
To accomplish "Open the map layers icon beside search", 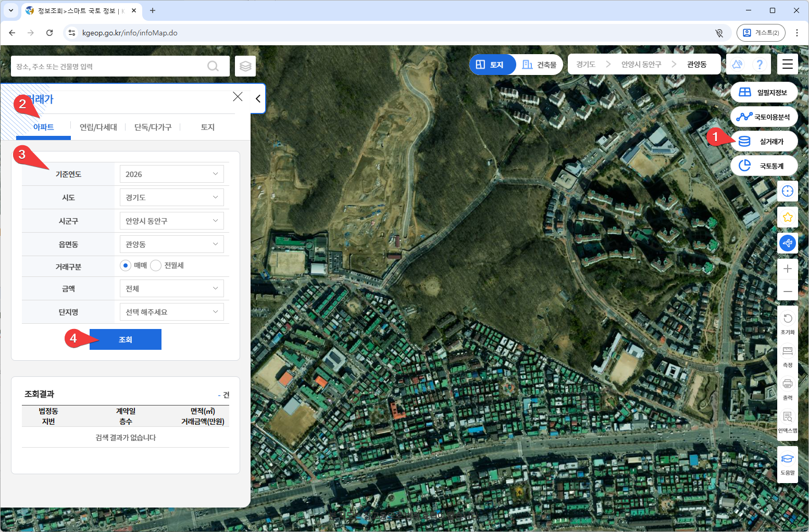I will pos(245,66).
